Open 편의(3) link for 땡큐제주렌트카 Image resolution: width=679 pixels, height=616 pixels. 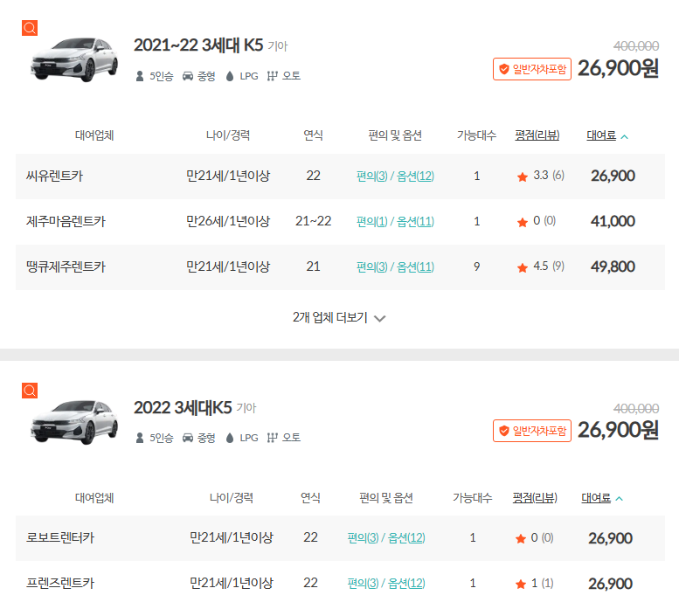371,267
